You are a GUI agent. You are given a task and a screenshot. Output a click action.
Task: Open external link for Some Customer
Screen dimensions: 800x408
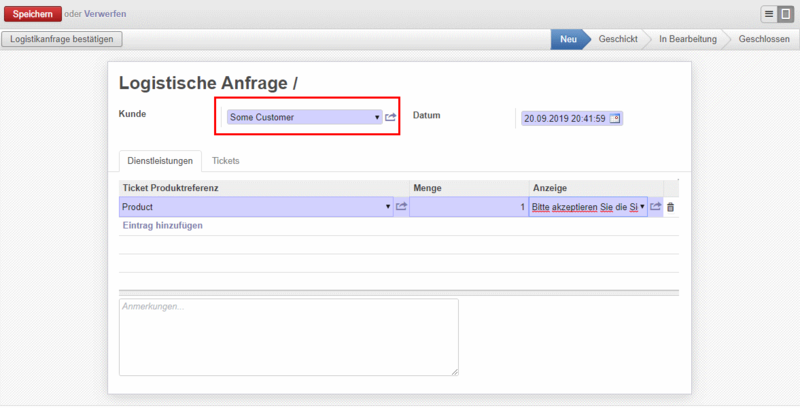point(391,118)
